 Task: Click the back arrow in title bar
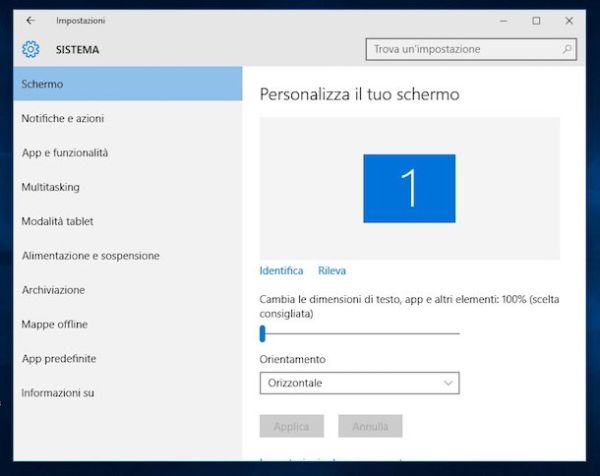click(x=30, y=20)
